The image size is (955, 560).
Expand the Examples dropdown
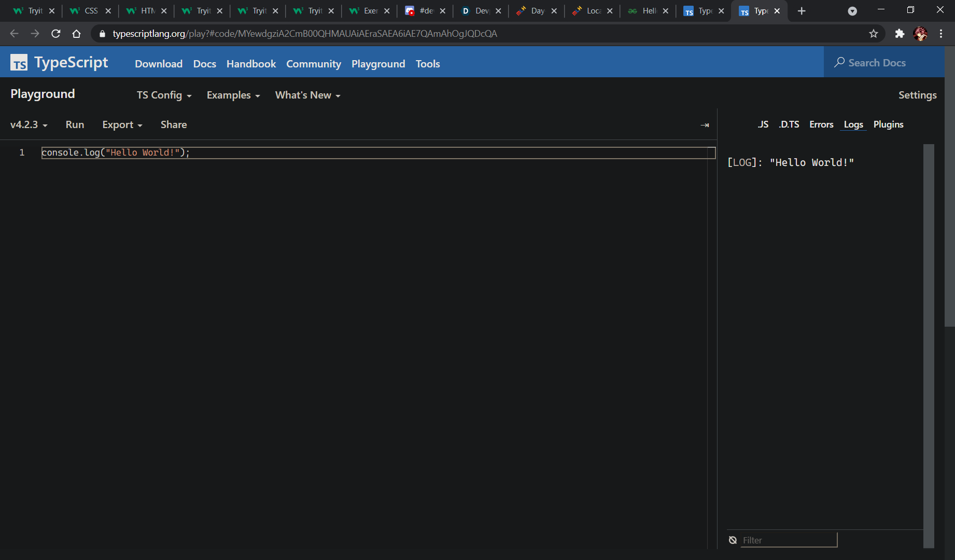(x=233, y=95)
